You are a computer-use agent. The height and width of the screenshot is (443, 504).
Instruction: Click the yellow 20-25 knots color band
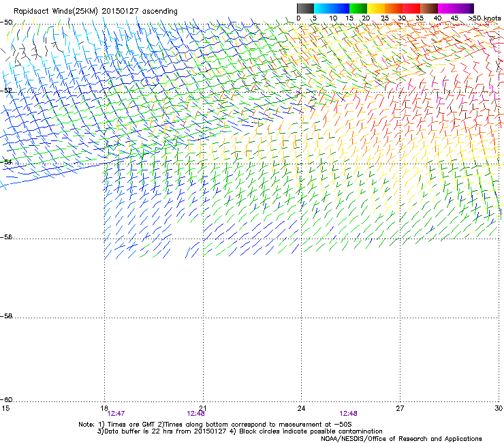376,8
